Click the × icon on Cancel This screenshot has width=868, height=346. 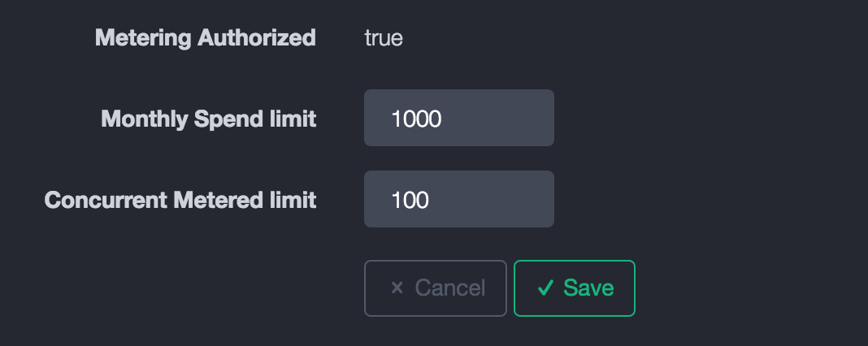397,288
